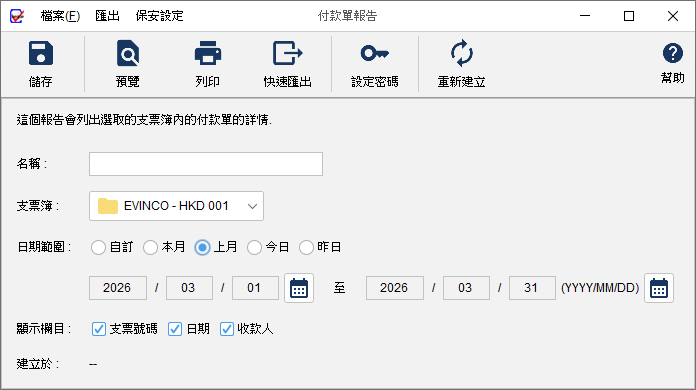Viewport: 696px width, 390px height.
Task: Click the end month field 03
Action: tap(466, 288)
